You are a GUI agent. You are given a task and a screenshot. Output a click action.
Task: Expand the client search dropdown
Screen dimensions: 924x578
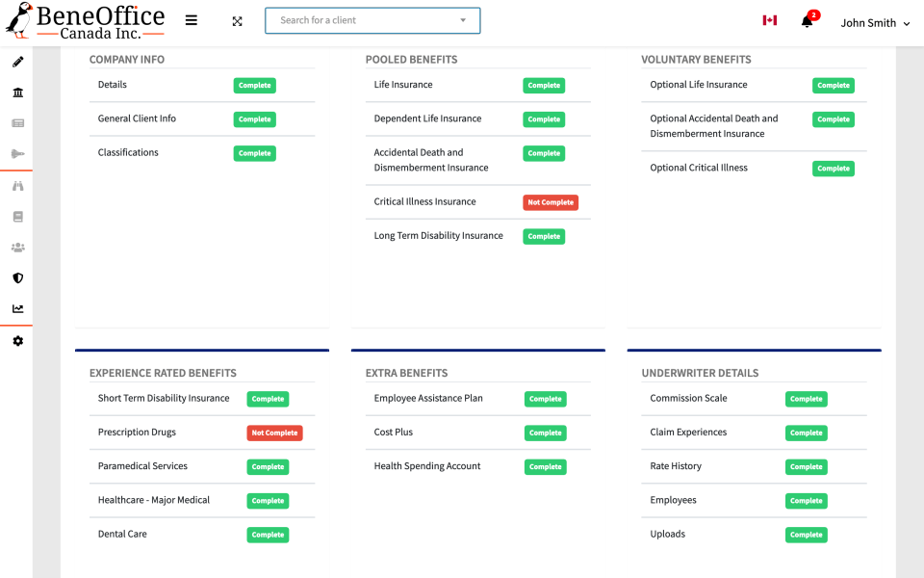464,20
